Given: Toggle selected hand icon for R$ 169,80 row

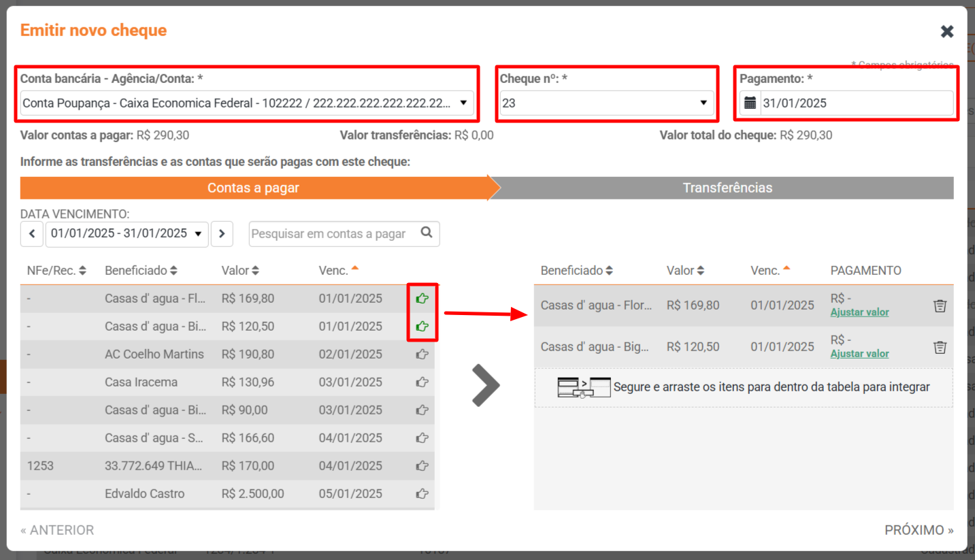Looking at the screenshot, I should tap(422, 298).
